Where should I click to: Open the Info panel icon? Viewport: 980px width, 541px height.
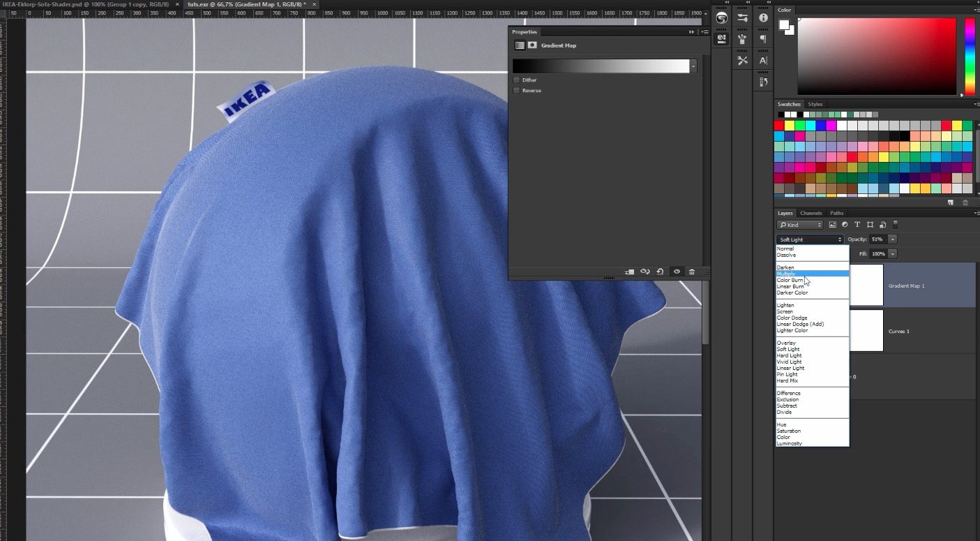tap(763, 17)
